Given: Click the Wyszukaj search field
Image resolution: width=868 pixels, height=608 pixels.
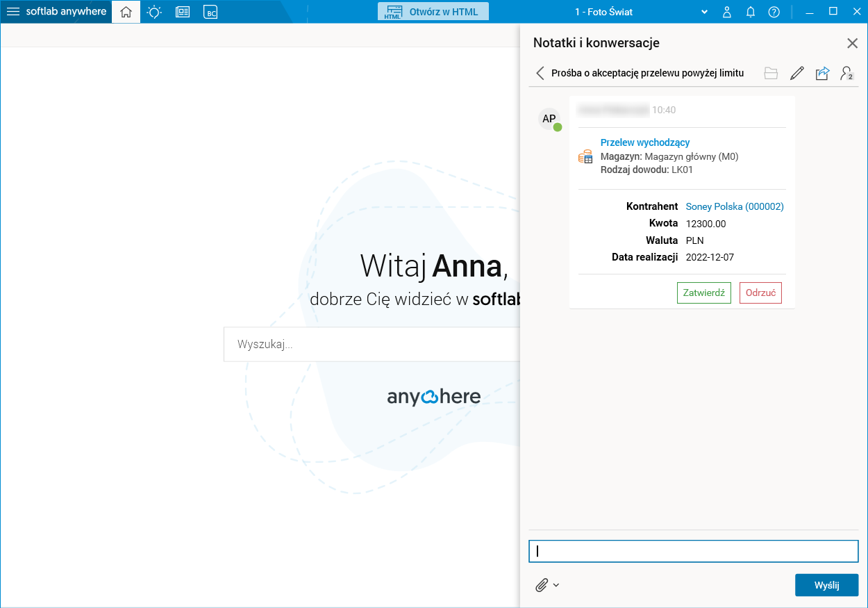Looking at the screenshot, I should coord(372,345).
